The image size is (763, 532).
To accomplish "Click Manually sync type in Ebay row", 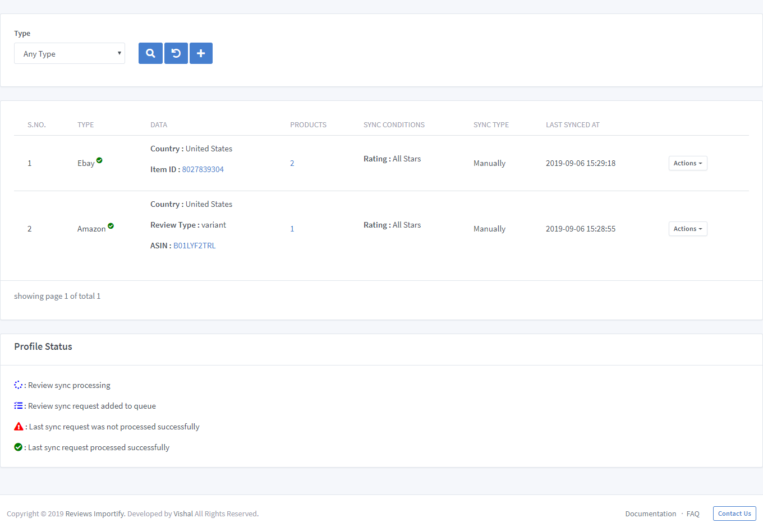I will click(x=489, y=163).
